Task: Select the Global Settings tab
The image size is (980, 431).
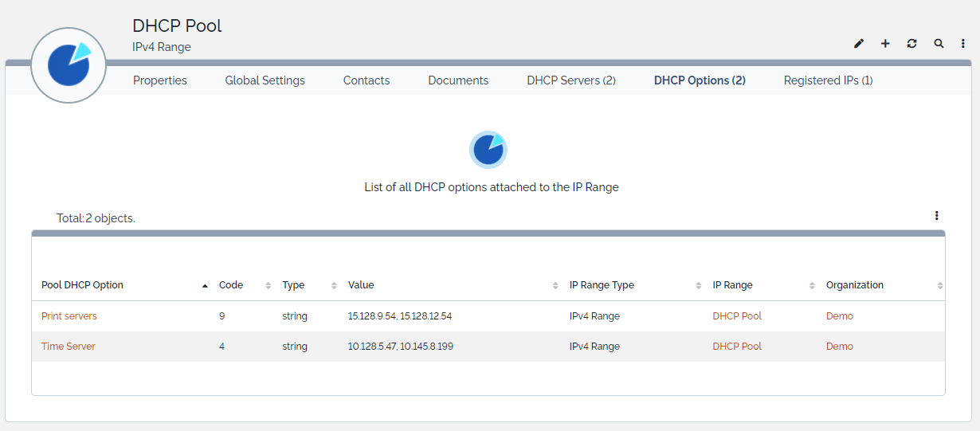Action: coord(265,80)
